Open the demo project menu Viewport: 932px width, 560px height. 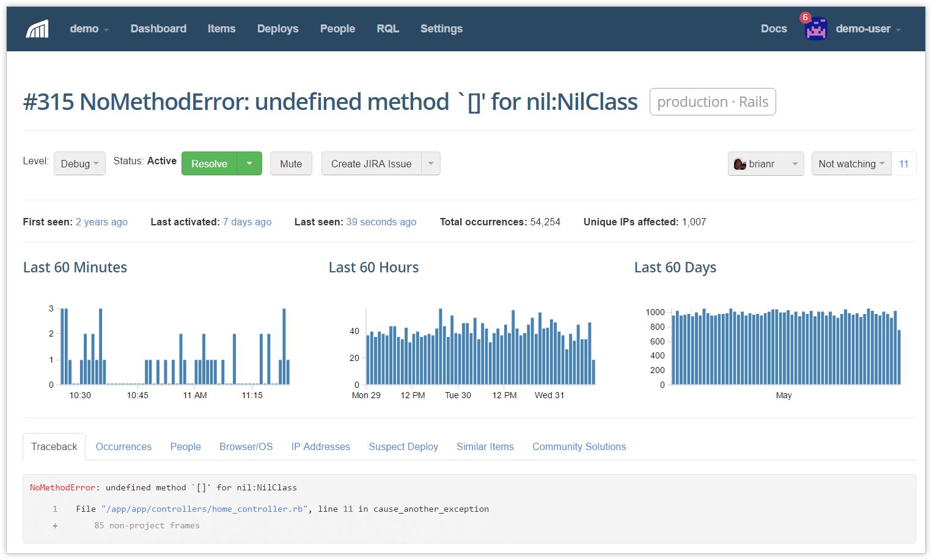click(x=89, y=29)
